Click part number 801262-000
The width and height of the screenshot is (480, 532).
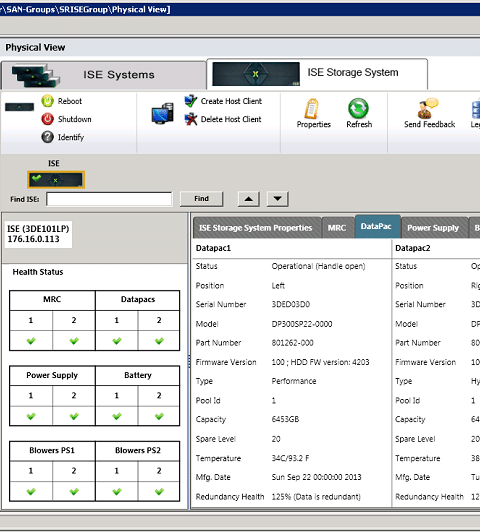click(292, 343)
